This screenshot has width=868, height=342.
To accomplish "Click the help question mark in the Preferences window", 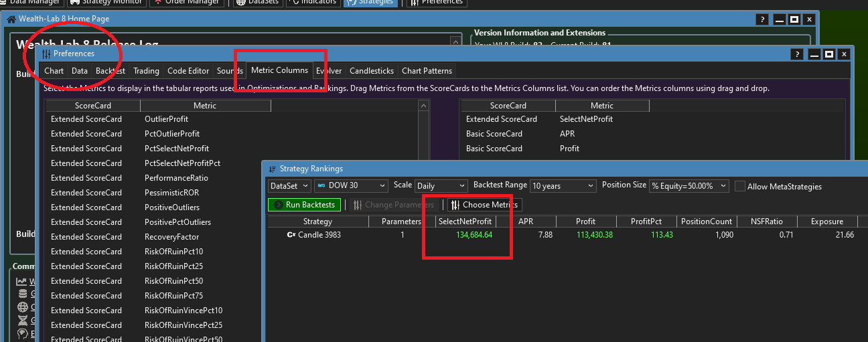I will point(796,54).
